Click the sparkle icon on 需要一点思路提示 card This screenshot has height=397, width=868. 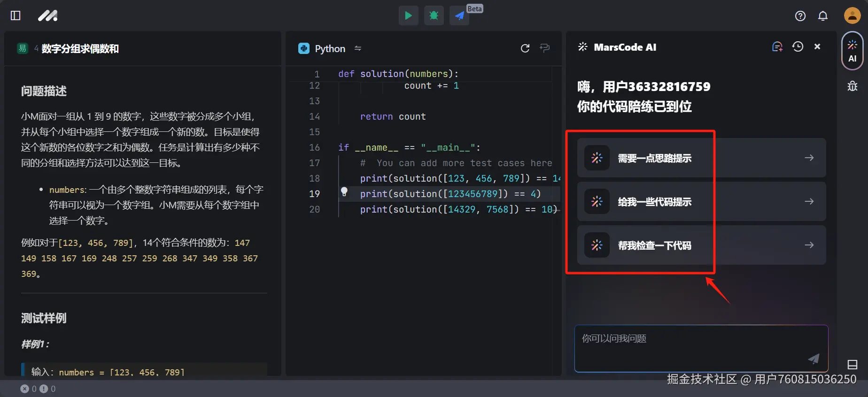[597, 158]
